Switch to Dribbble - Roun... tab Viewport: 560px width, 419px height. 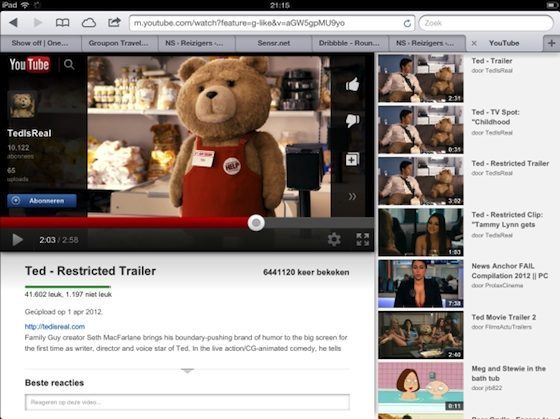[x=349, y=43]
